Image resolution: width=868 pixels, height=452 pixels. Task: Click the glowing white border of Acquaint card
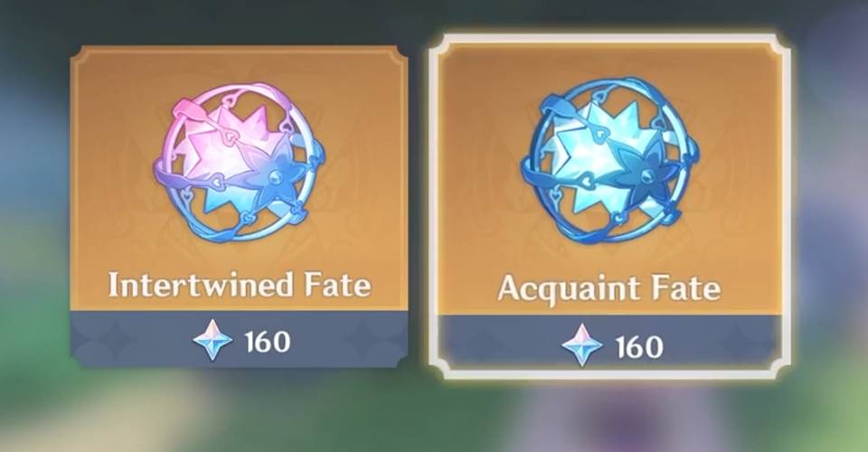tap(609, 39)
